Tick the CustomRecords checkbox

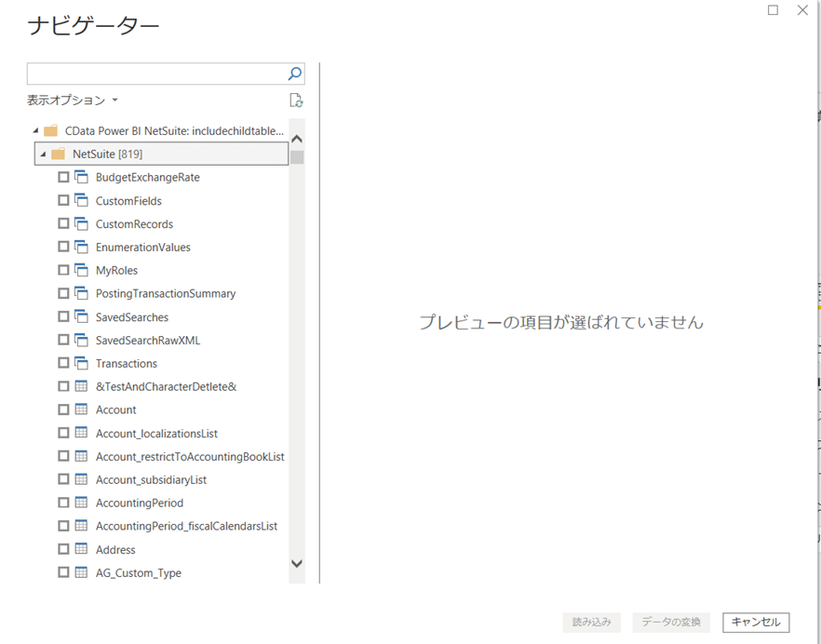[x=63, y=223]
